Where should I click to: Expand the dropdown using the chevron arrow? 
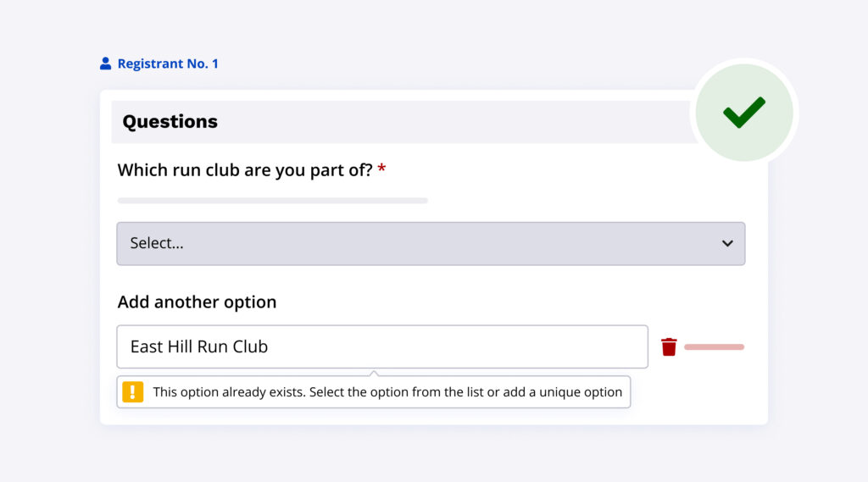coord(727,244)
